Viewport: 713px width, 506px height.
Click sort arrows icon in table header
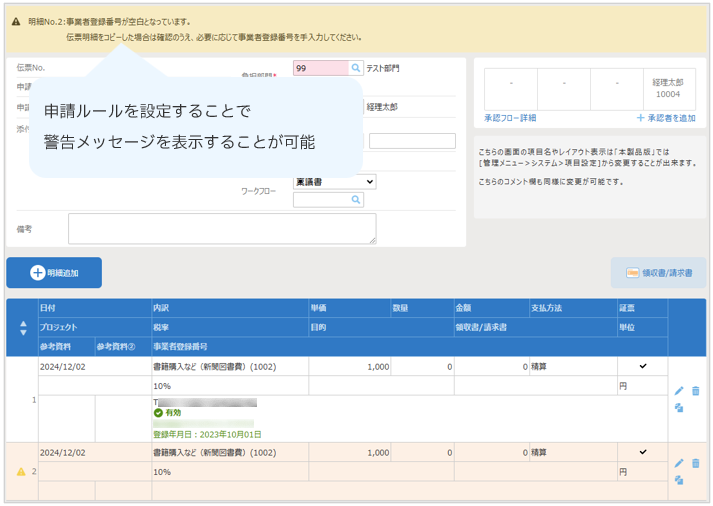tap(23, 327)
